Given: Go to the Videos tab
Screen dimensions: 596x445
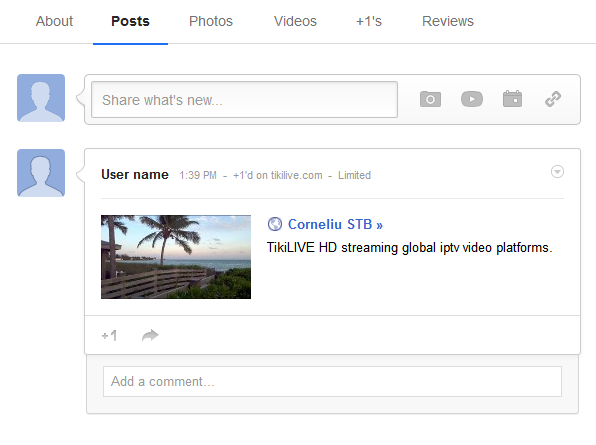Looking at the screenshot, I should click(295, 21).
